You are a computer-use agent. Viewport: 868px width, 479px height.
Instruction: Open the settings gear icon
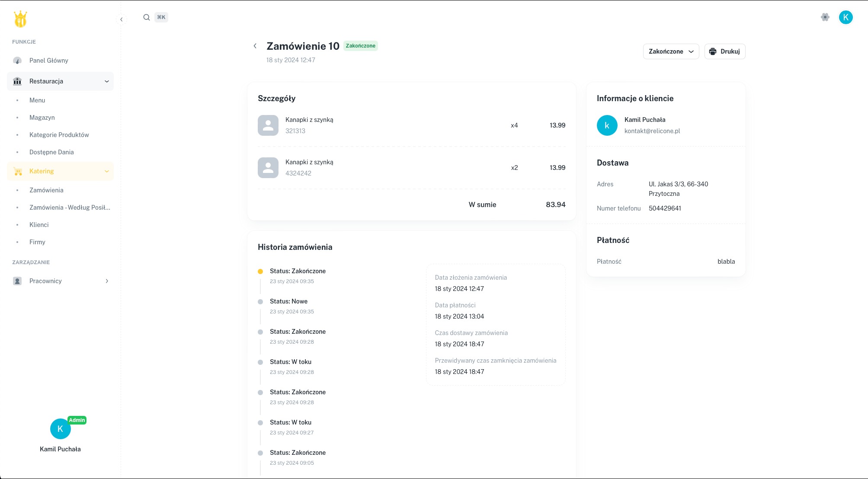825,17
